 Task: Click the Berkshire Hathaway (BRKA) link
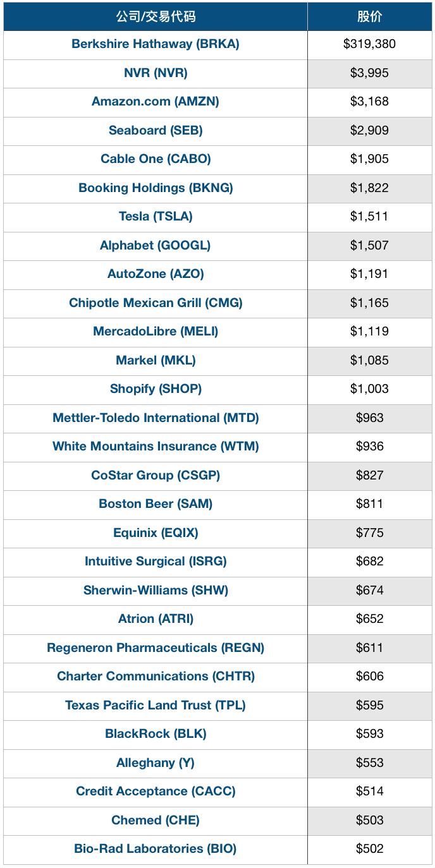pyautogui.click(x=156, y=44)
